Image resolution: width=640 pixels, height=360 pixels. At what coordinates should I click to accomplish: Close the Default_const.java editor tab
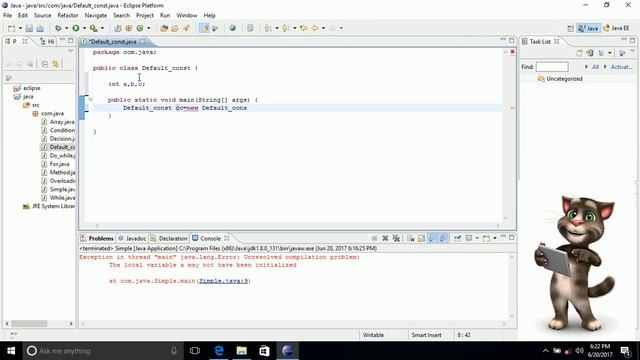click(142, 42)
